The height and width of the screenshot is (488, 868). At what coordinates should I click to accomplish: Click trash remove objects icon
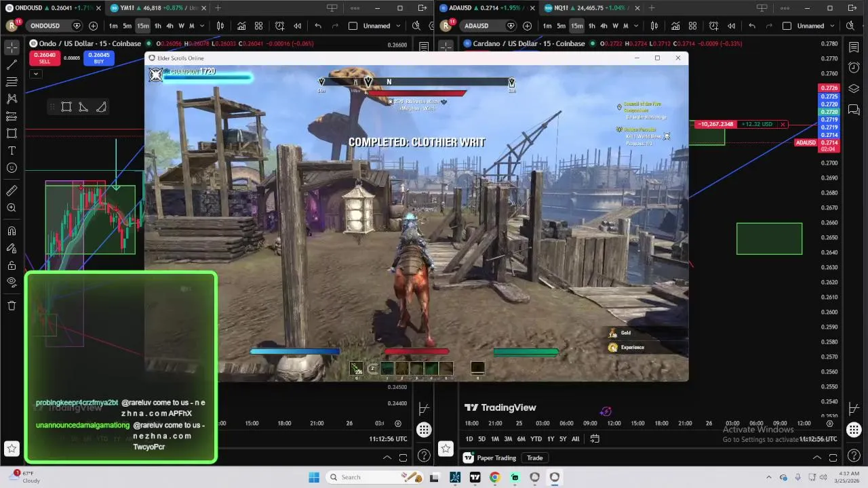coord(12,306)
